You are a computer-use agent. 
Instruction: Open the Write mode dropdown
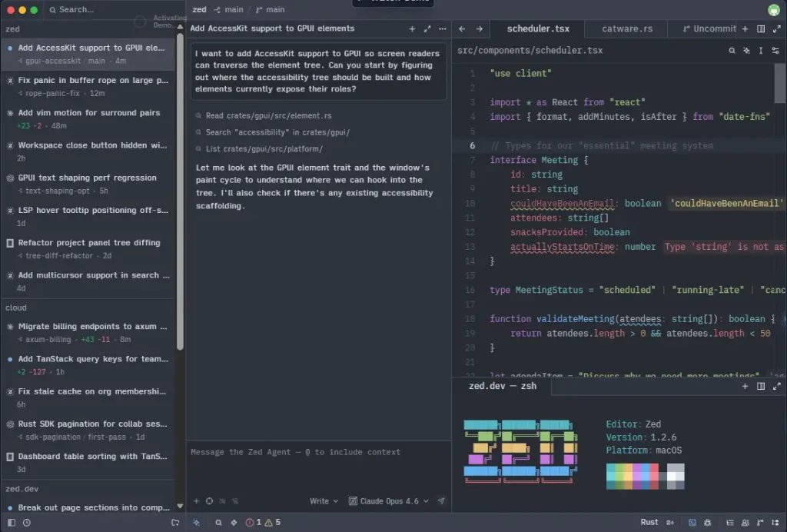[x=324, y=501]
